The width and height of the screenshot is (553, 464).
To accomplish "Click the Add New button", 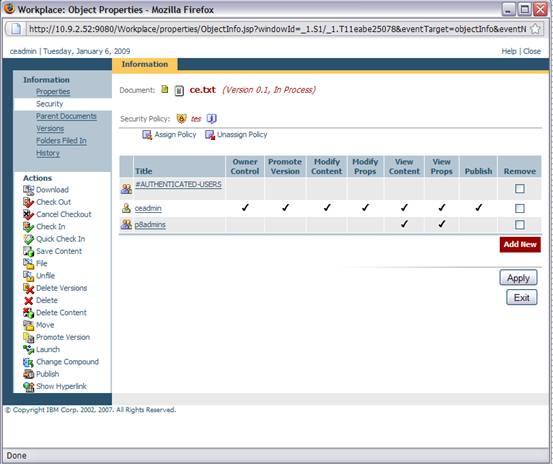I will click(520, 244).
